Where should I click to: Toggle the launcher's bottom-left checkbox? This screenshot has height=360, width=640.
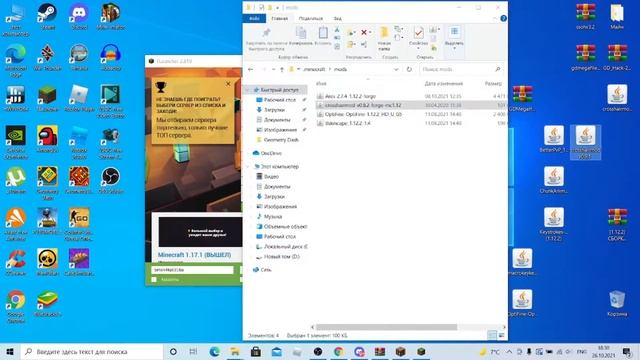[x=154, y=280]
